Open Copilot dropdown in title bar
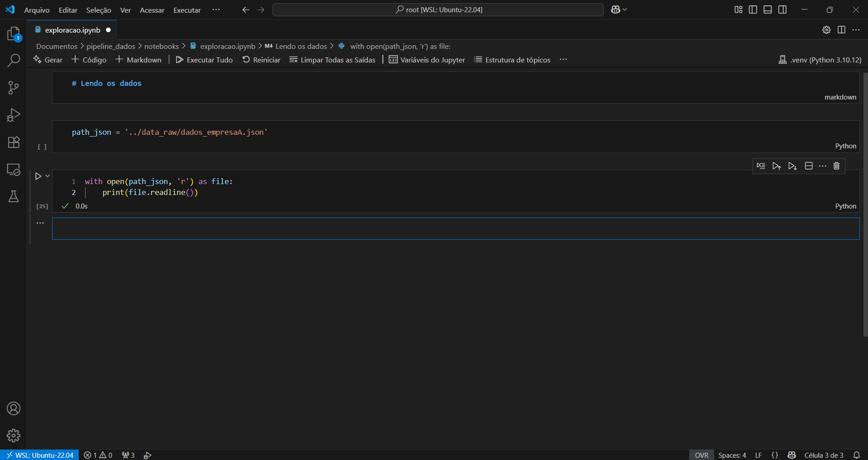Screen dimensions: 868x460 click(x=619, y=9)
